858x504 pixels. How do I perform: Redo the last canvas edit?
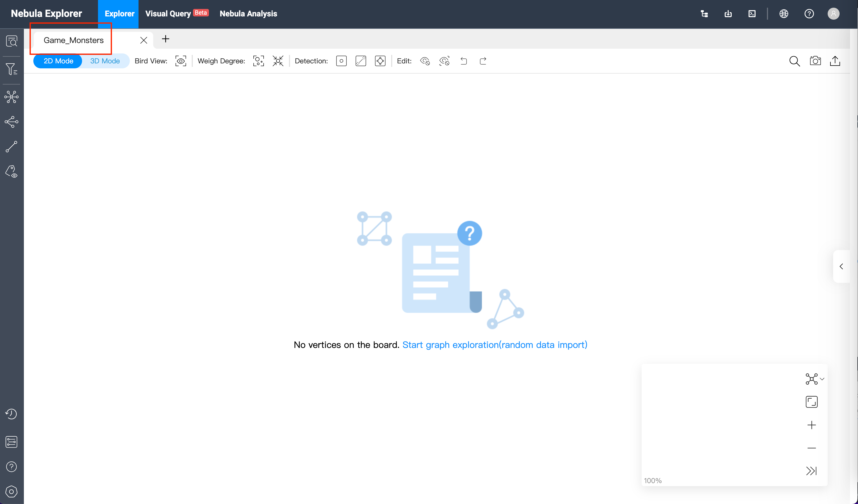point(483,61)
